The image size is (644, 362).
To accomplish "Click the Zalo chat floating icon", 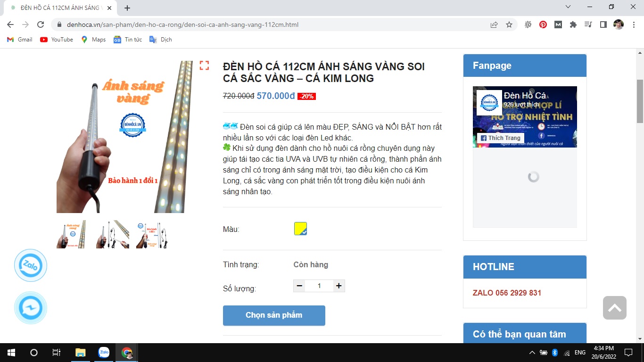I will (x=31, y=265).
